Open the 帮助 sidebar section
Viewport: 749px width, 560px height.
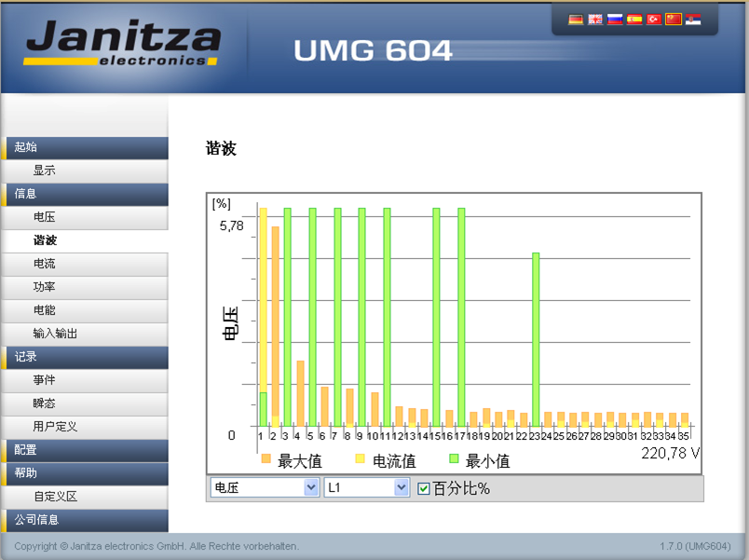[85, 473]
